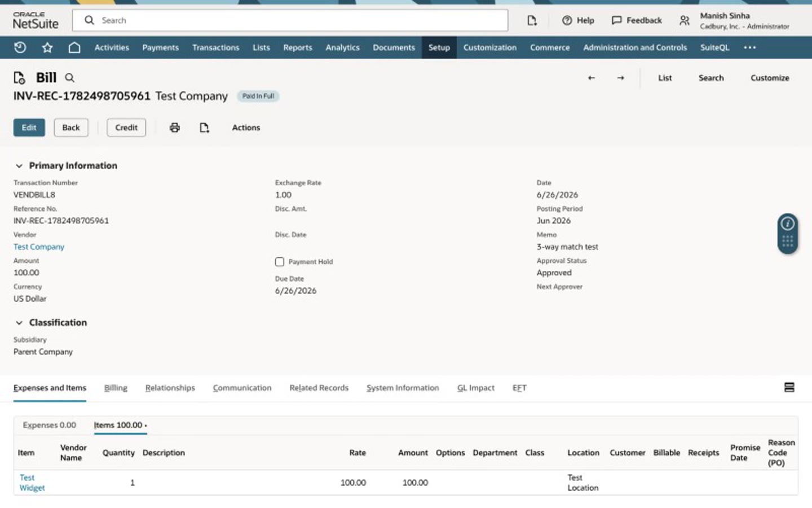
Task: Toggle the Payment Hold checkbox
Action: pyautogui.click(x=280, y=261)
